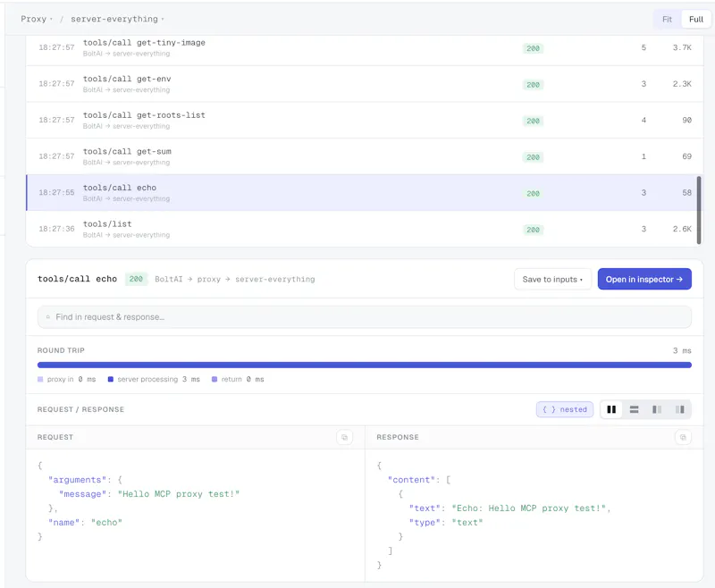715x588 pixels.
Task: Select the tools/call get-tiny-image row
Action: (x=365, y=48)
